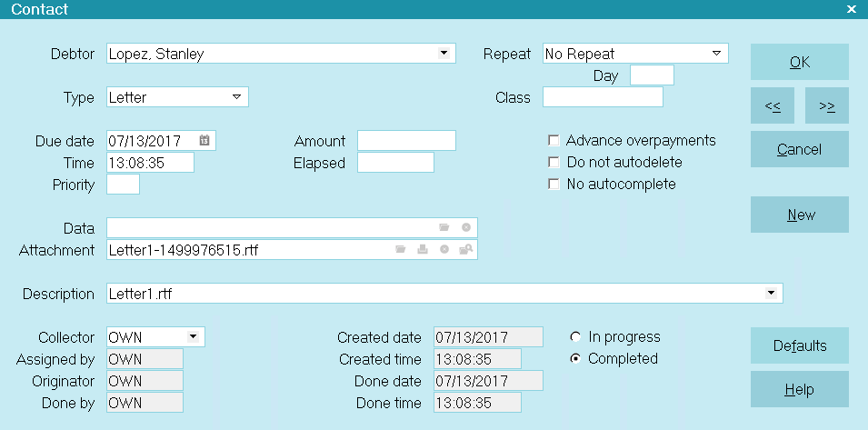Click the Defaults button

pyautogui.click(x=799, y=345)
